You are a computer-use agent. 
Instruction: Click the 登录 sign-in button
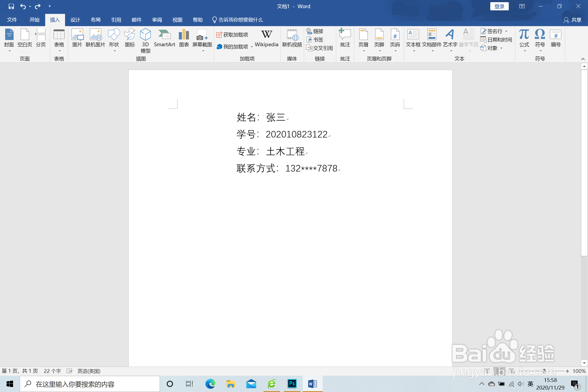coord(499,6)
